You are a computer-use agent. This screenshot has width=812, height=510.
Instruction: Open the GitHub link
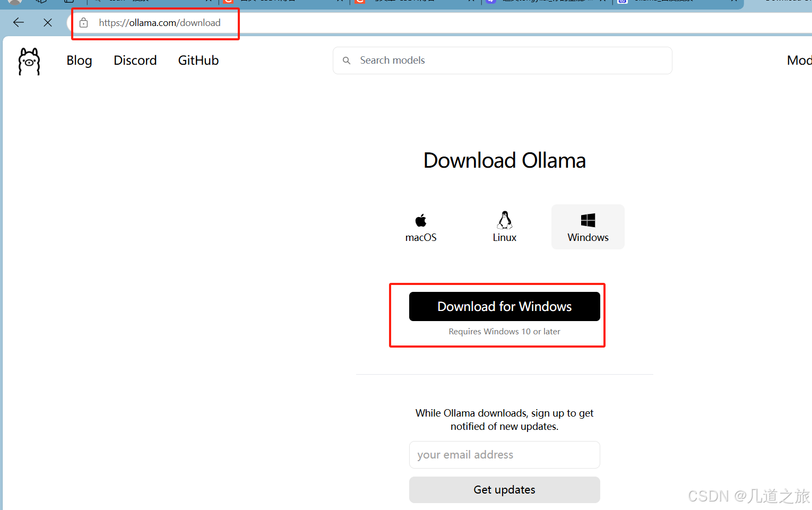[x=198, y=60]
